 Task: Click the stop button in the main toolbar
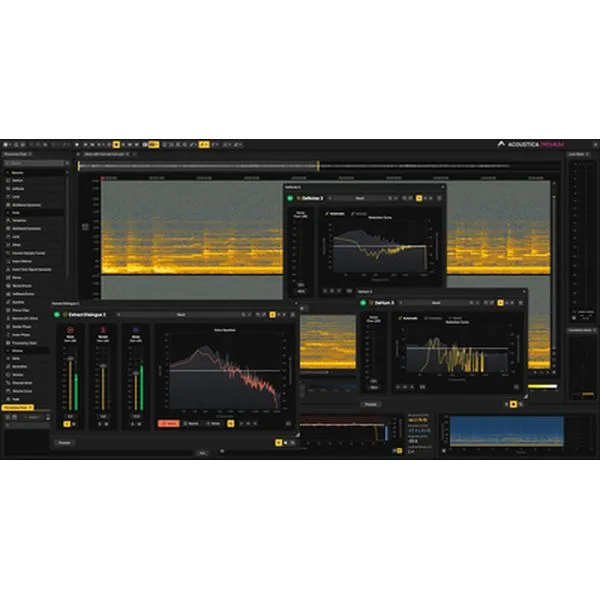77,145
